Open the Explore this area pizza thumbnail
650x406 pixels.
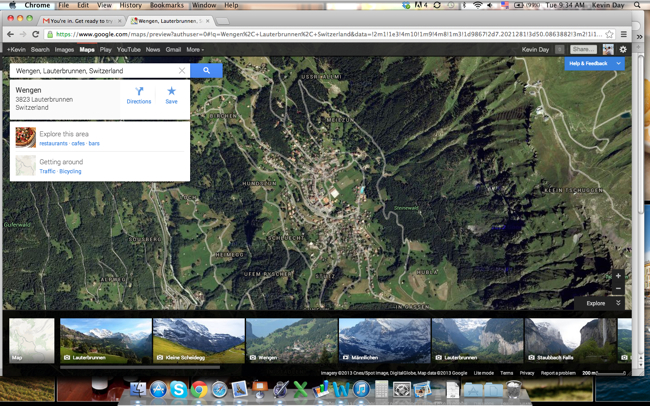click(26, 138)
